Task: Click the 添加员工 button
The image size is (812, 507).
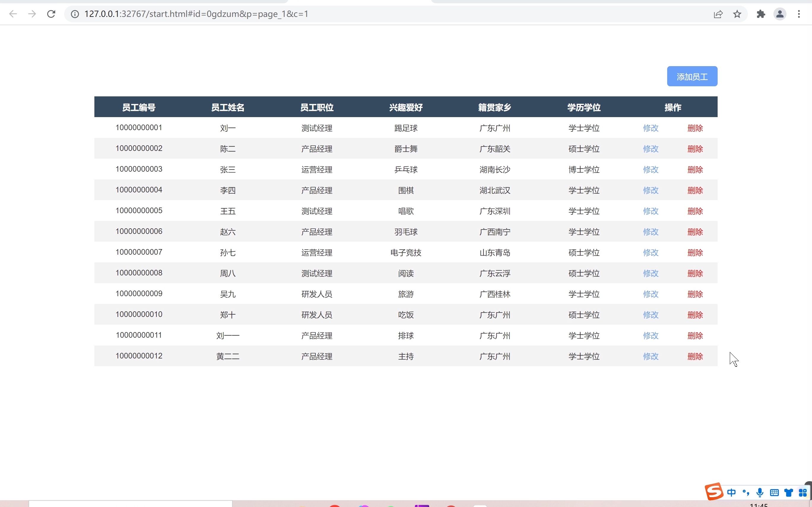Action: (692, 76)
